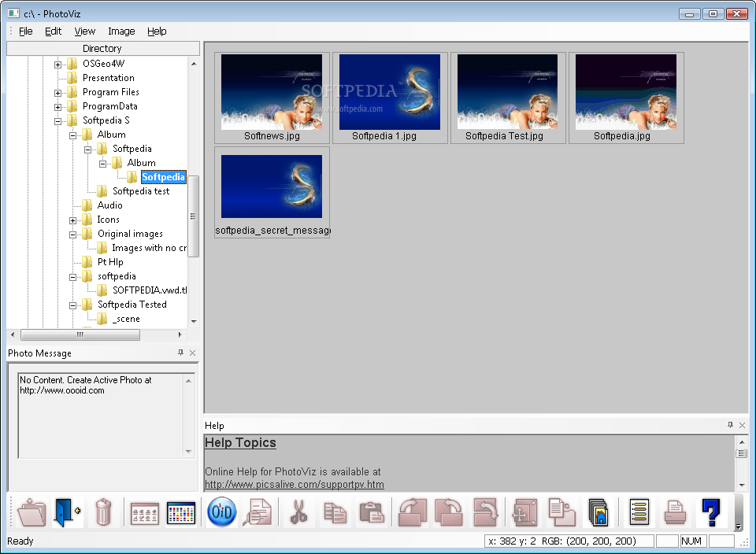Click the scissors cut icon
Viewport: 756px width, 554px height.
(x=299, y=512)
